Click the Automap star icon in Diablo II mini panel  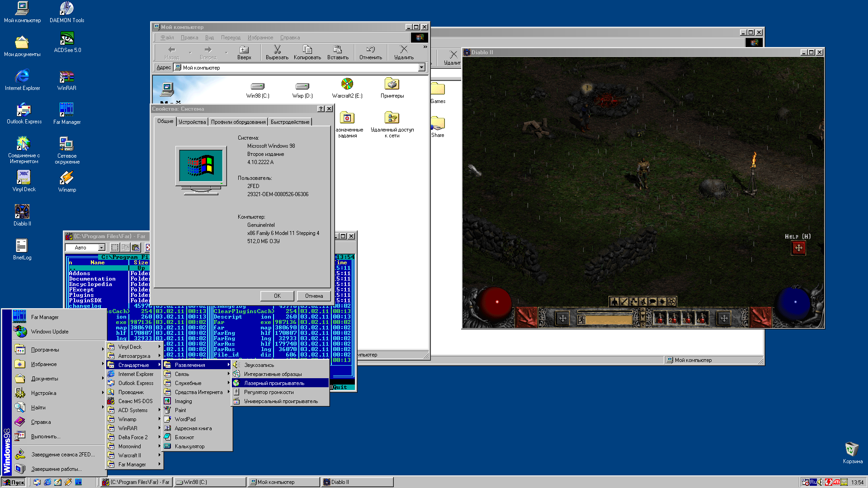click(x=662, y=301)
